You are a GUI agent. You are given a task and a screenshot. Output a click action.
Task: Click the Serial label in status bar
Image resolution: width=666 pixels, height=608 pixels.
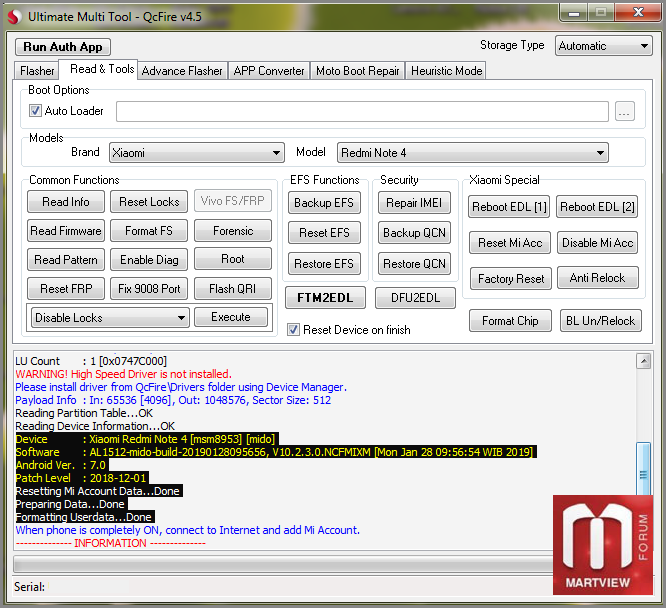29,587
